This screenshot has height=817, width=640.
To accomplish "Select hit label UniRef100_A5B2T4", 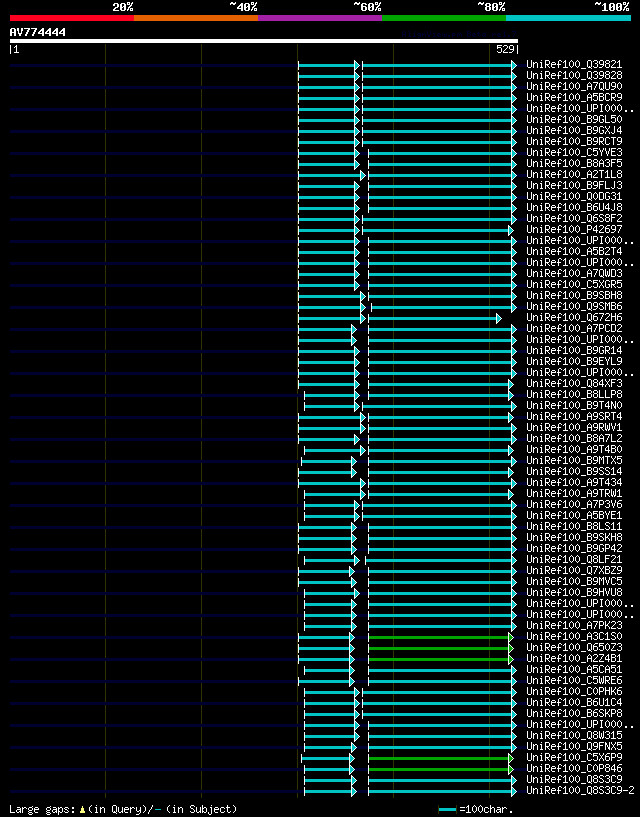I will coord(574,251).
